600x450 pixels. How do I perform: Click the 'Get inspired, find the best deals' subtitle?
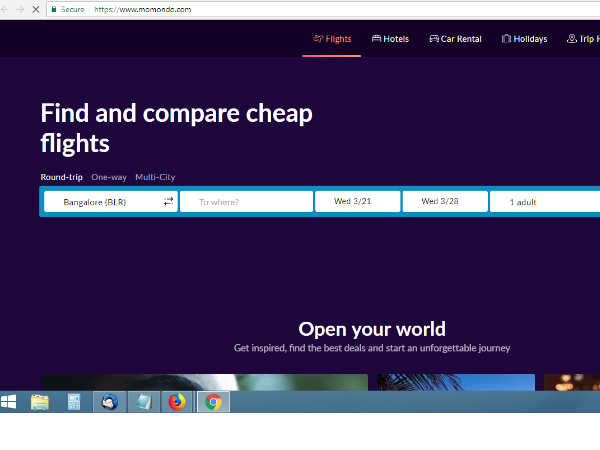click(x=372, y=348)
